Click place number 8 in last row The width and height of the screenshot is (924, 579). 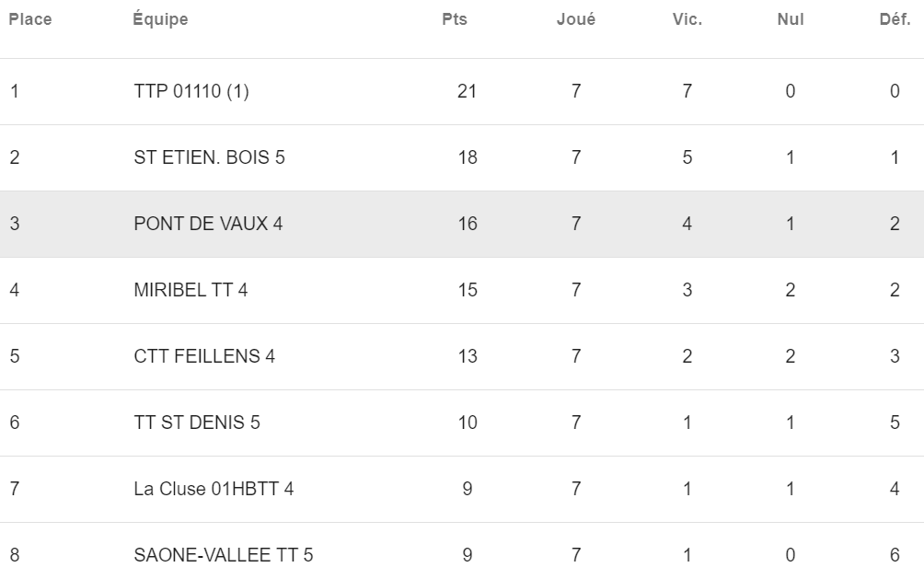[x=15, y=555]
